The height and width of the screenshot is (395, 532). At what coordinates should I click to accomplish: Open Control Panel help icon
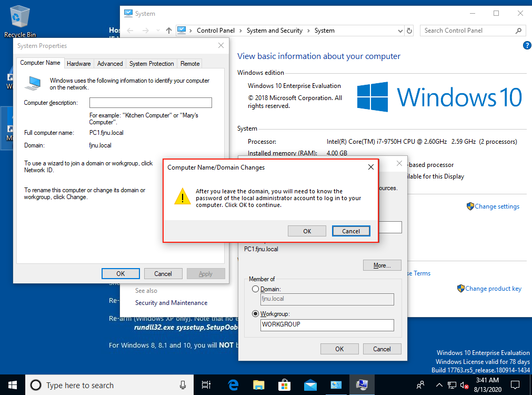pos(527,45)
